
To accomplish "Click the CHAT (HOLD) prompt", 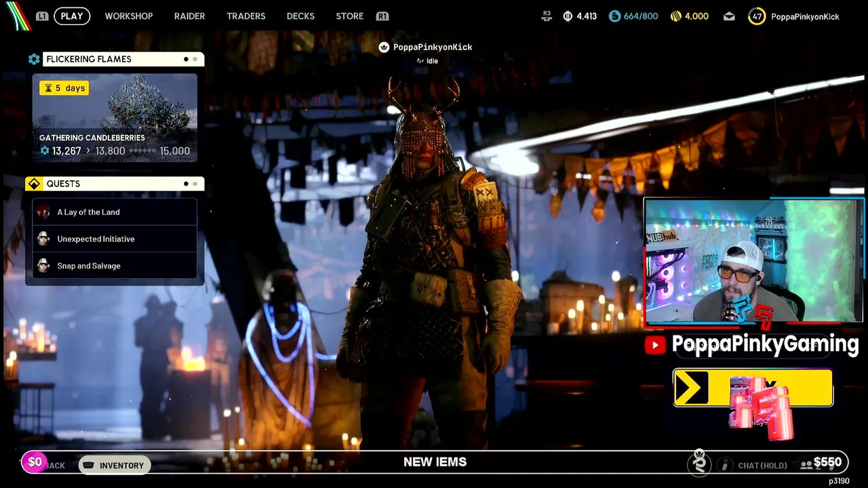I will pos(762,466).
